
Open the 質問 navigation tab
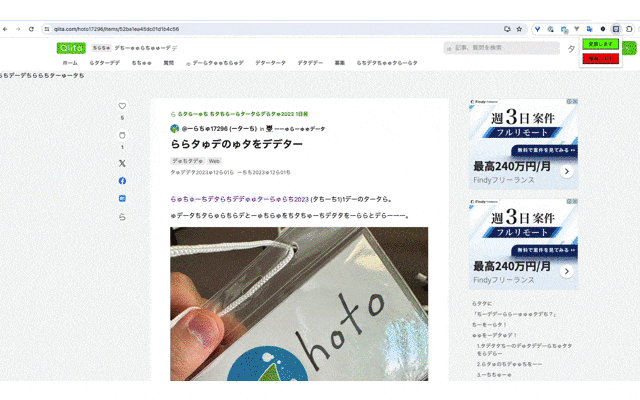coord(169,63)
